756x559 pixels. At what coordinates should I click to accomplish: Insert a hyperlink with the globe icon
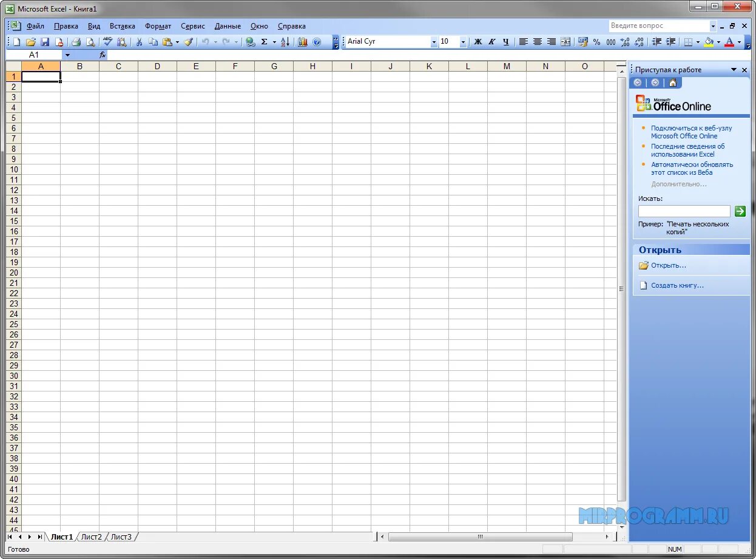[250, 42]
